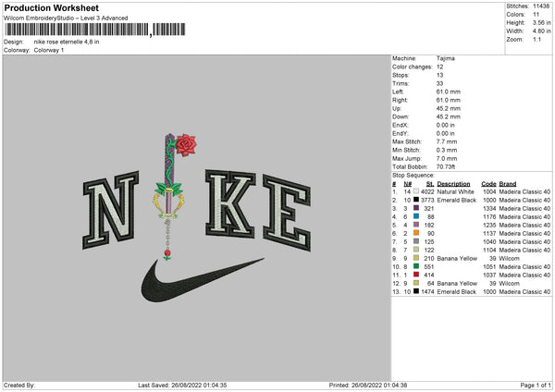Click the Min Stitch value 0.3 mm

pos(447,150)
